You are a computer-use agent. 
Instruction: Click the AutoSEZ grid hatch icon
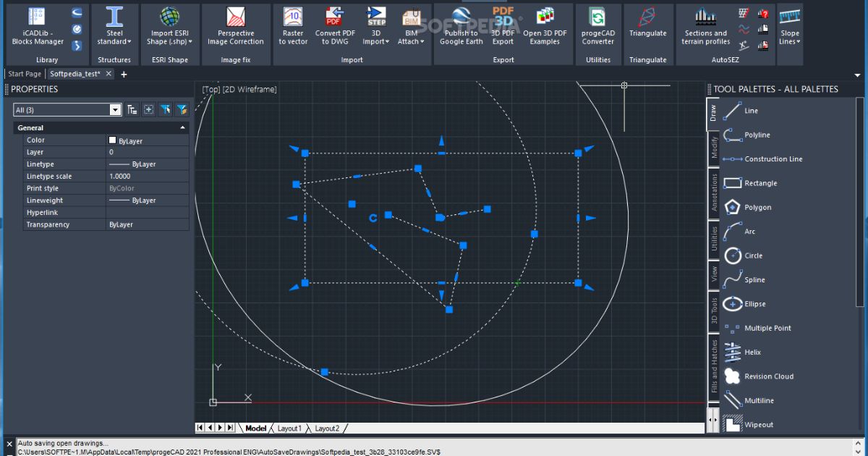744,13
